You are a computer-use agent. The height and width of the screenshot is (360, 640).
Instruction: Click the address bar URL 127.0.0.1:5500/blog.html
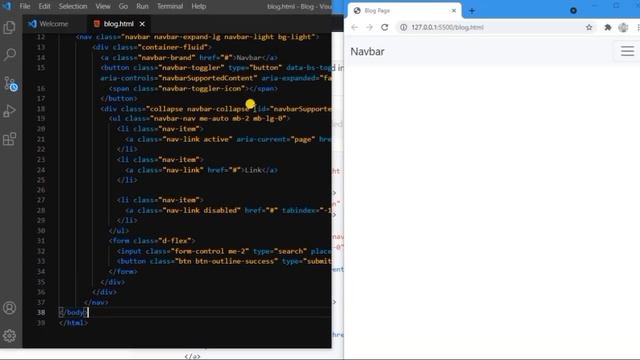447,27
